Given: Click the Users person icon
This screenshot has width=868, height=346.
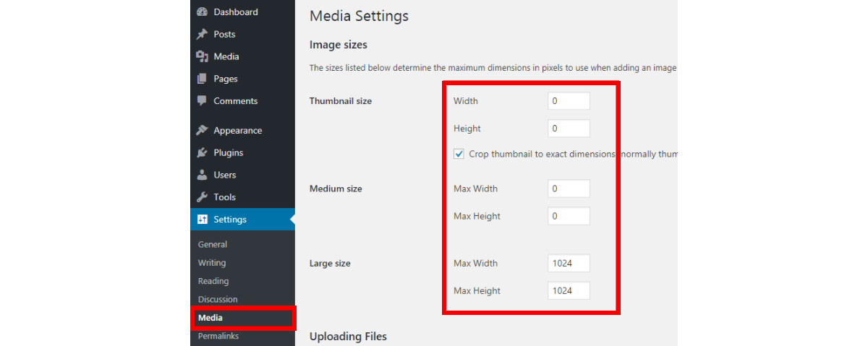Looking at the screenshot, I should pos(202,175).
